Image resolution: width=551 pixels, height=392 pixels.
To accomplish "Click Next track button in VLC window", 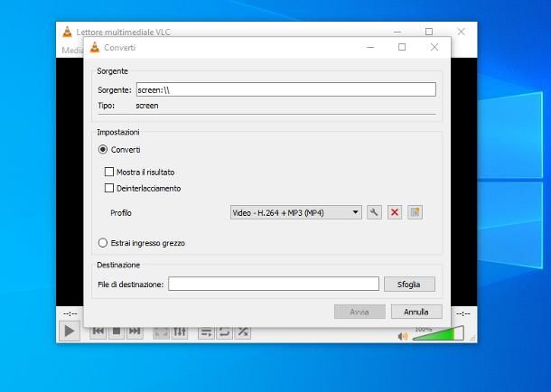I will coord(135,331).
